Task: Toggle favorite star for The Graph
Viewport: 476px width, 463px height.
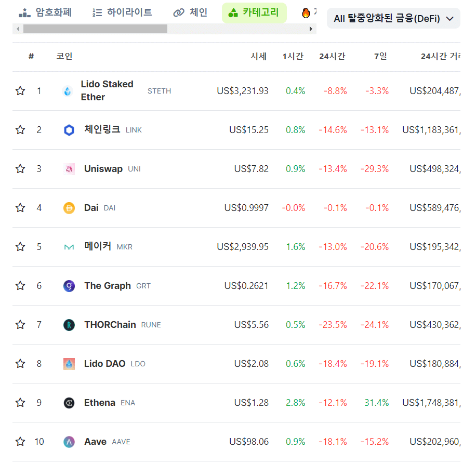Action: pyautogui.click(x=20, y=286)
